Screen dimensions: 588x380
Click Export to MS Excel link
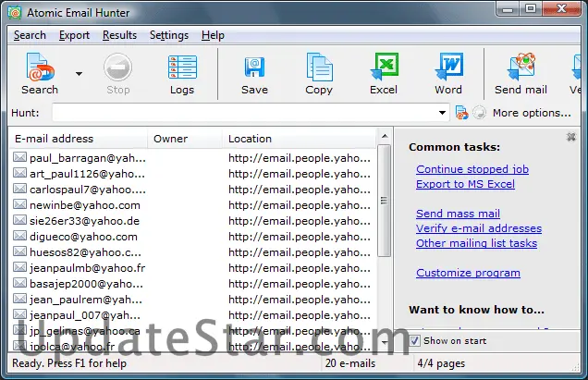pyautogui.click(x=465, y=184)
